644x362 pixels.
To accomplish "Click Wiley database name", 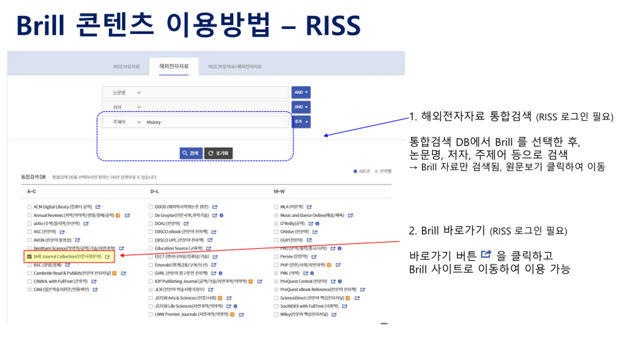I will click(x=304, y=314).
